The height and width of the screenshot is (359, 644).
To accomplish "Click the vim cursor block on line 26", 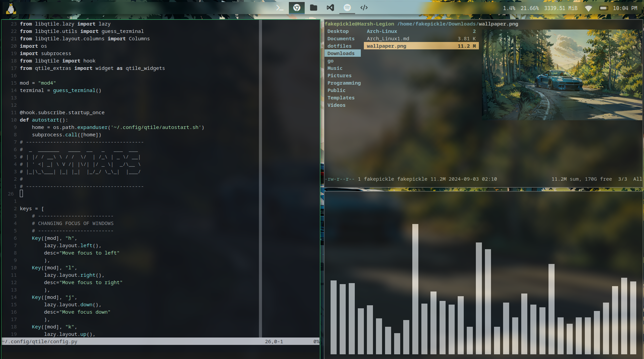I will (x=22, y=193).
